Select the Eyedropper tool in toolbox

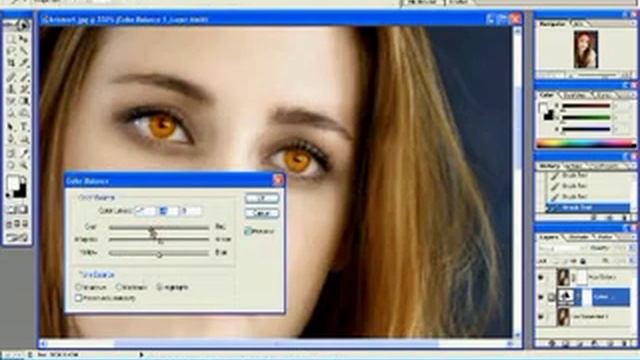(x=24, y=153)
